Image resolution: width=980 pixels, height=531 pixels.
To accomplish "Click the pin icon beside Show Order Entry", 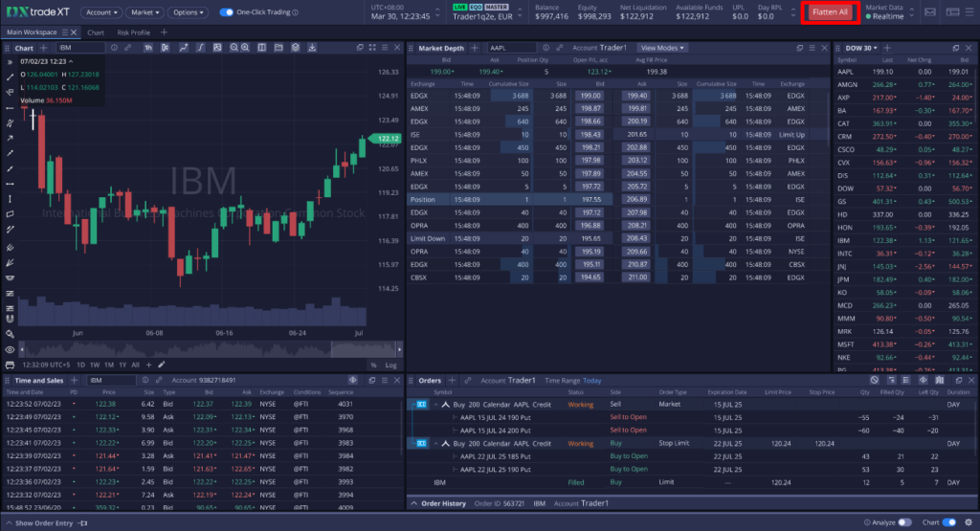I will 82,523.
